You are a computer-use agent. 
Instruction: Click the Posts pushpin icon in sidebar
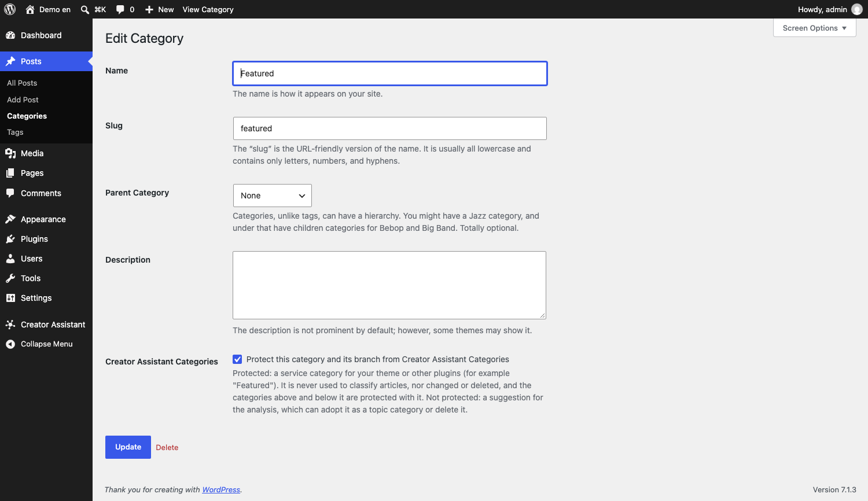10,61
